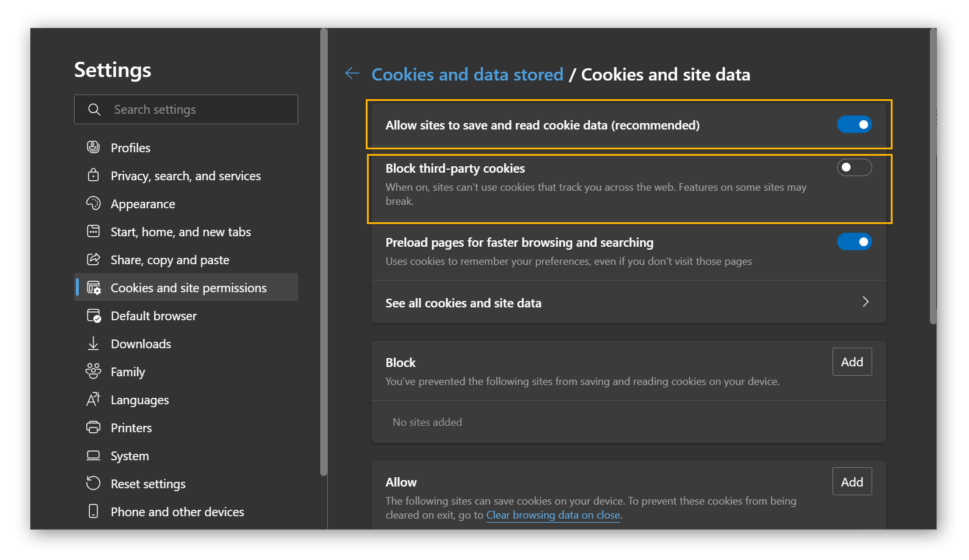
Task: Click the magnifying glass in search box
Action: (95, 109)
